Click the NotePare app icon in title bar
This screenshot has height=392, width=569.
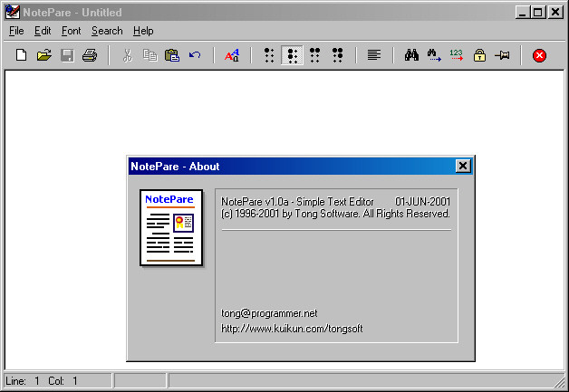[x=13, y=12]
